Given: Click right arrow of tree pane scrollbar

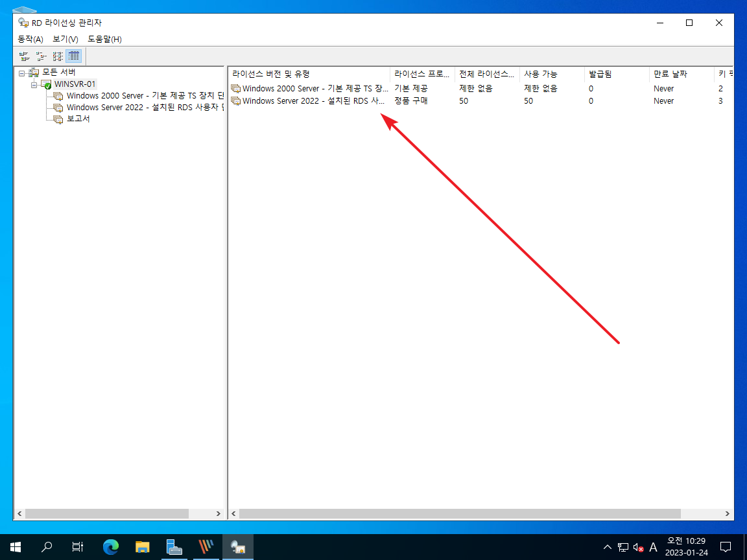Looking at the screenshot, I should tap(218, 514).
